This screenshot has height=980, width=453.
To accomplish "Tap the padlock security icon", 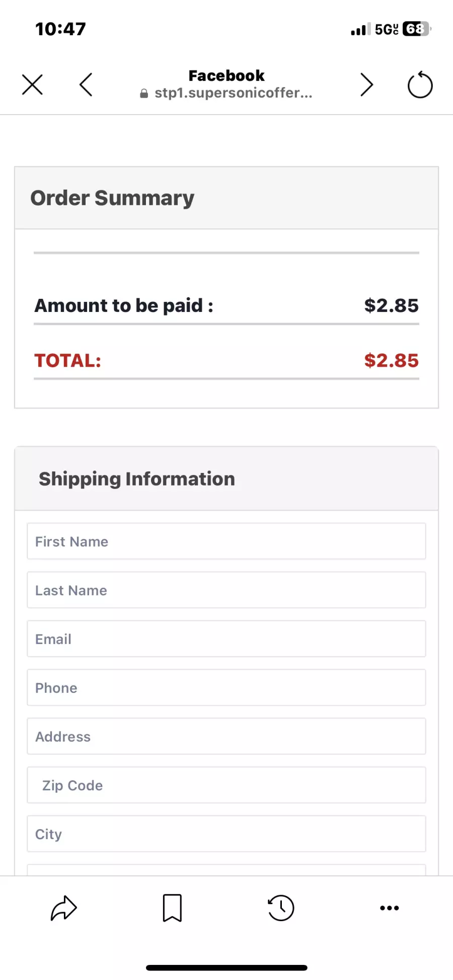I will (144, 94).
